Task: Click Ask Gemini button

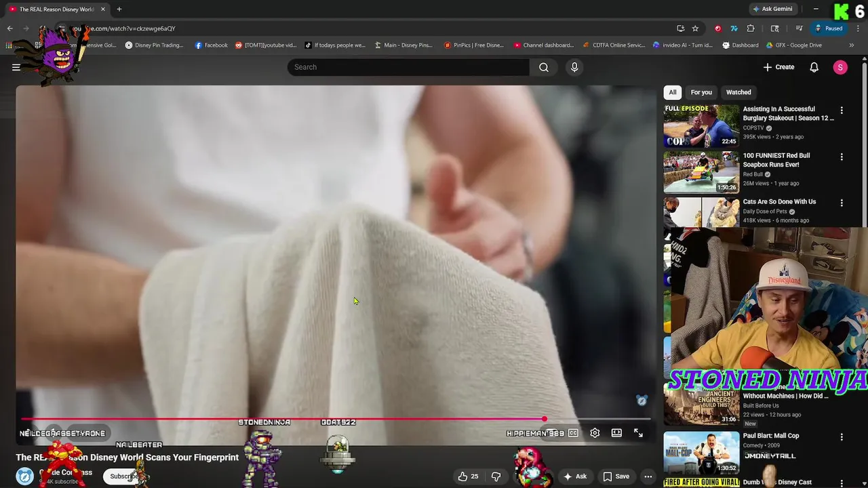Action: coord(772,9)
